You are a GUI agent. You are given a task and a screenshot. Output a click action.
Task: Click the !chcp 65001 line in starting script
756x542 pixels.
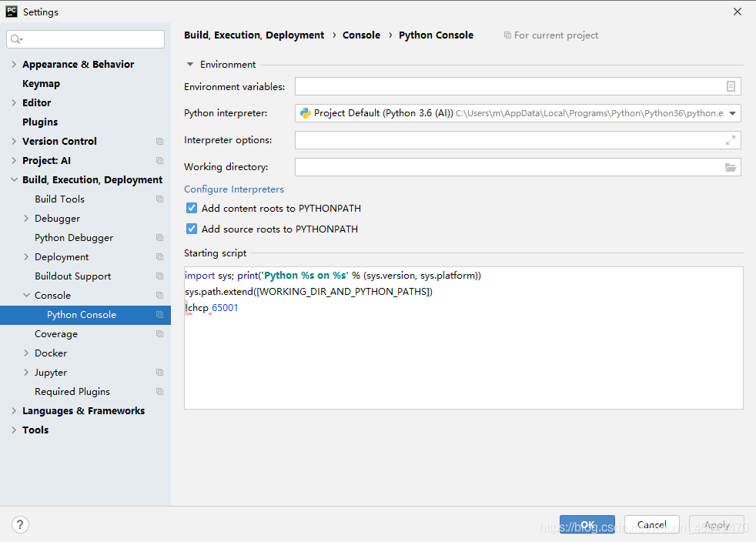coord(211,308)
